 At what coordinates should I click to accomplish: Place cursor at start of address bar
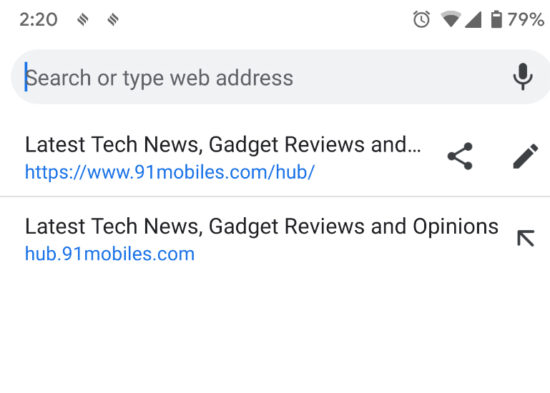click(26, 77)
